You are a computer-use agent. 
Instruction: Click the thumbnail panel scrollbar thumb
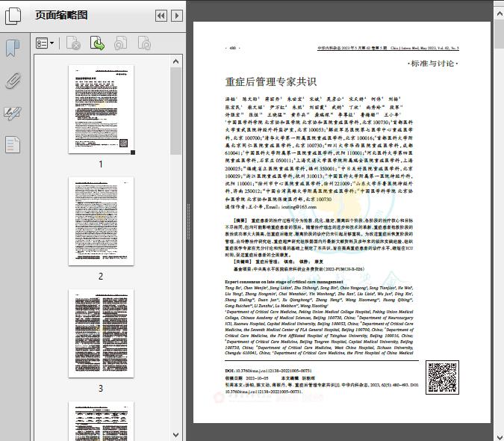coord(175,111)
